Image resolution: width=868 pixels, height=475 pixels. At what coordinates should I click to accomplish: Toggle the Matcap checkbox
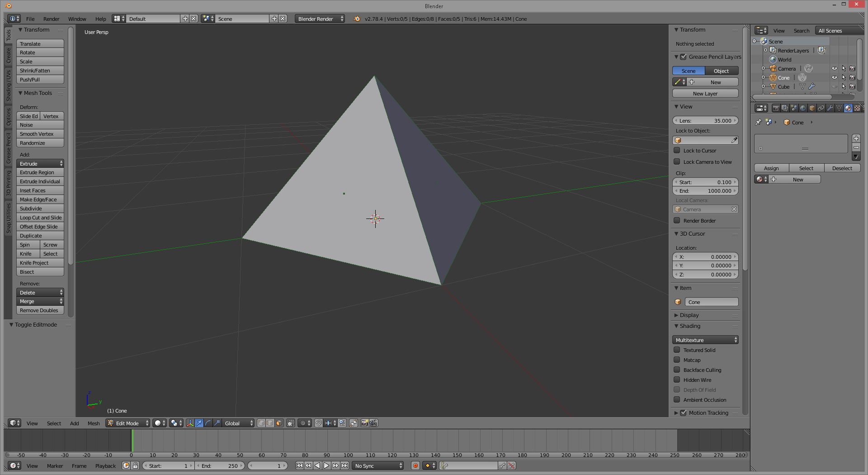(677, 360)
